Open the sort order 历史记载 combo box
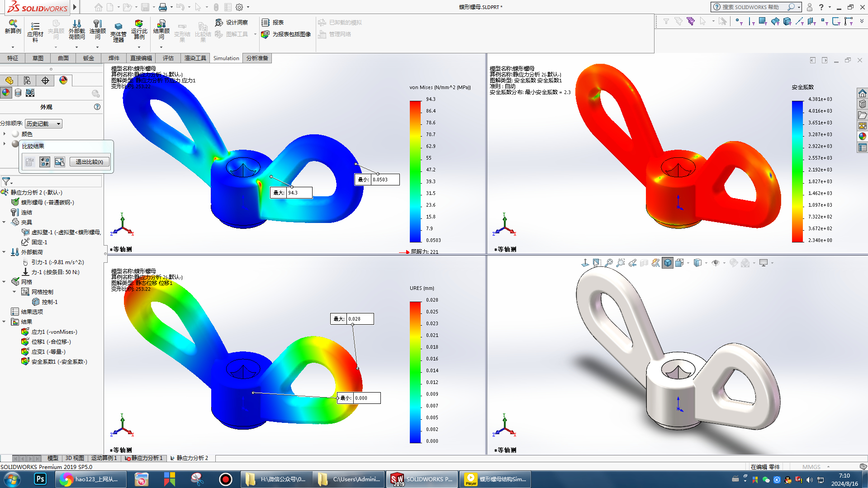 tap(43, 123)
